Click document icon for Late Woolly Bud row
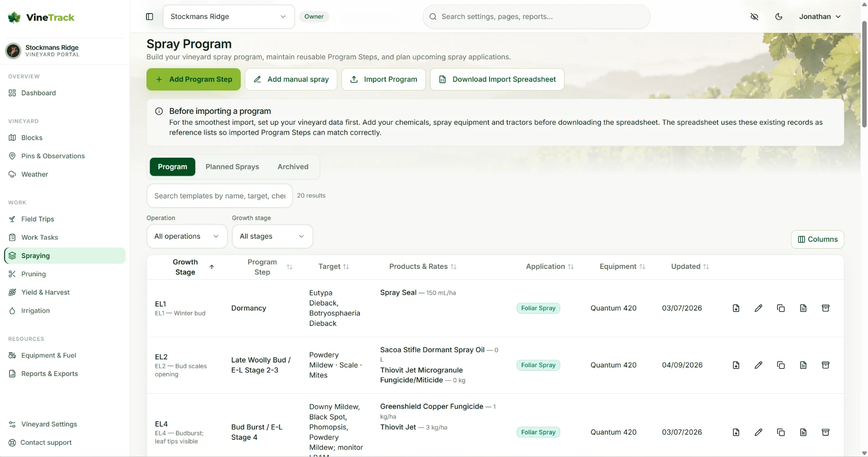 click(x=803, y=365)
